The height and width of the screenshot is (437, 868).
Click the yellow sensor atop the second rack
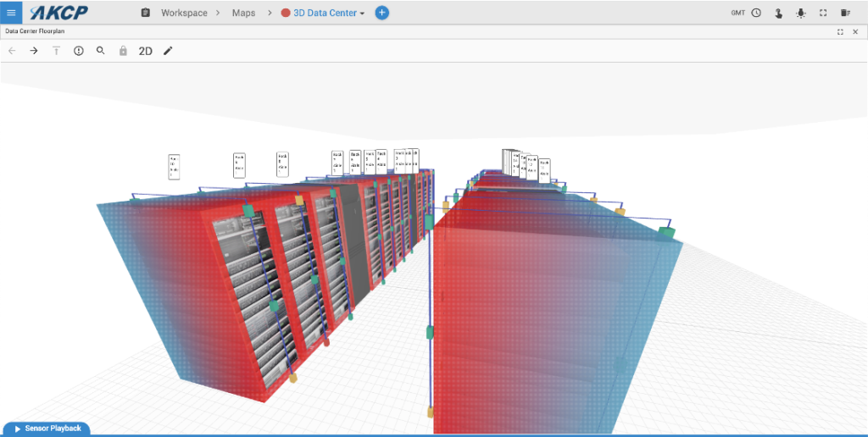pyautogui.click(x=299, y=200)
